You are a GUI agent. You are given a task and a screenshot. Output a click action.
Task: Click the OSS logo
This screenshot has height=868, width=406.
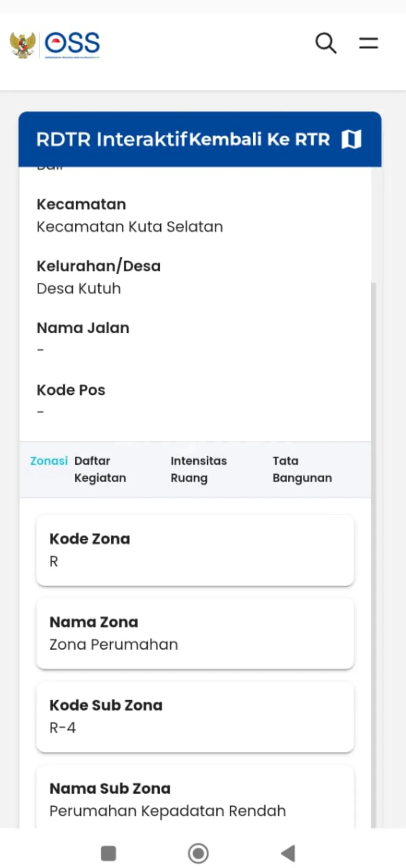pos(72,44)
